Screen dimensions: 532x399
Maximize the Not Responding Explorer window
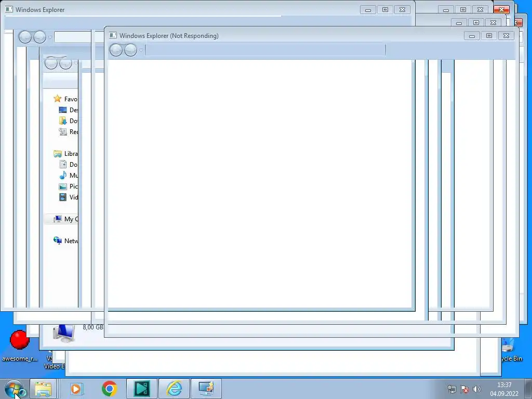(489, 36)
